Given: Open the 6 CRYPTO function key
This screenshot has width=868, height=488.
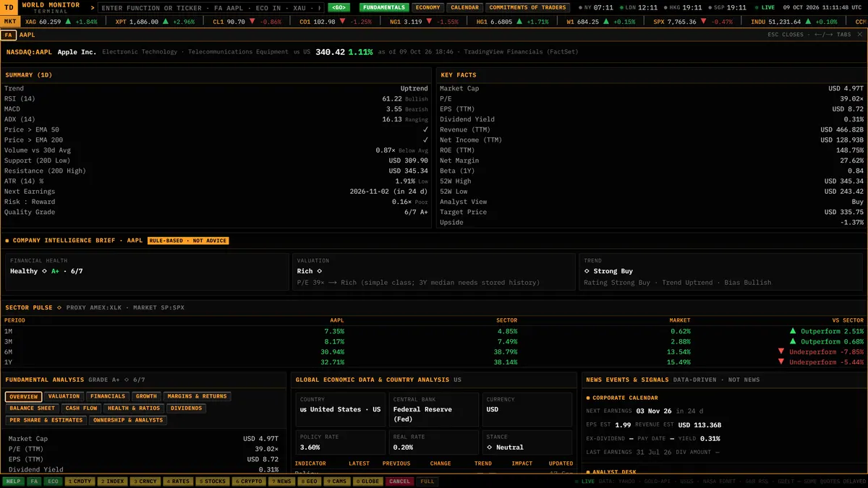Looking at the screenshot, I should click(248, 481).
